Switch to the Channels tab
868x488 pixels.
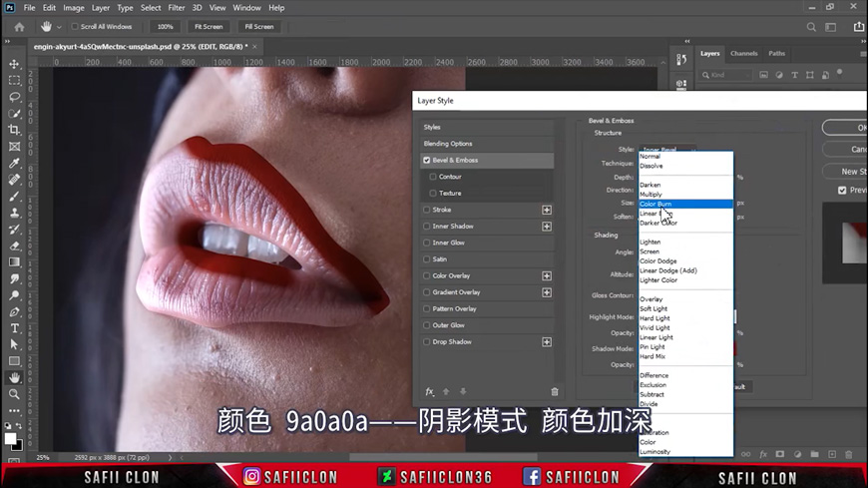(x=743, y=53)
